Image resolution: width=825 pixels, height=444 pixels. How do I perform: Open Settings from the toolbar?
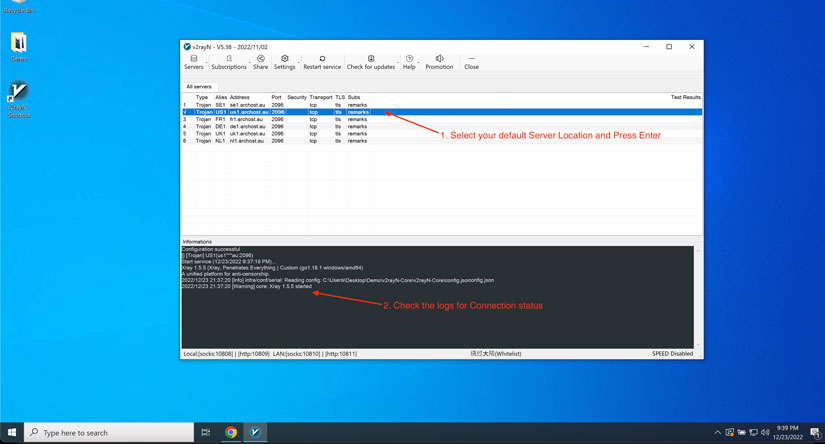(x=284, y=62)
